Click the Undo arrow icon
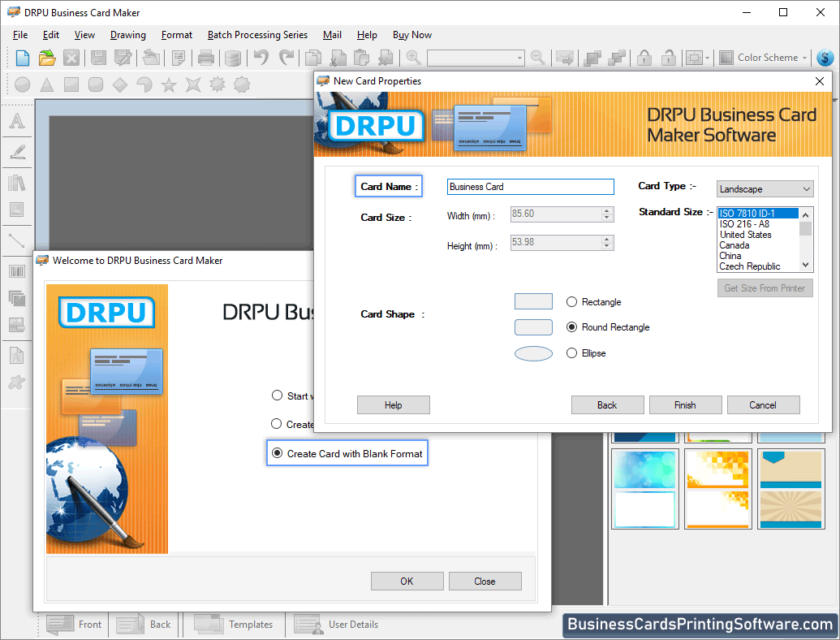The image size is (840, 640). (261, 58)
